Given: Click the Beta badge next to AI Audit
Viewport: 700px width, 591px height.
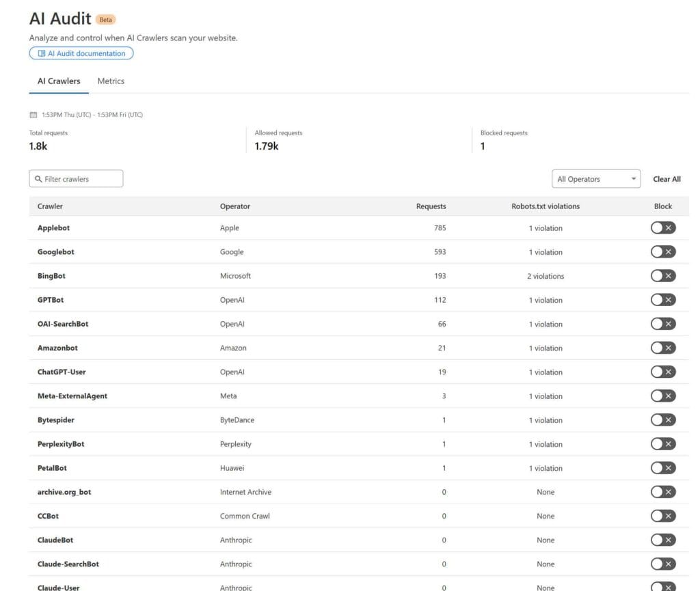Looking at the screenshot, I should click(x=106, y=20).
